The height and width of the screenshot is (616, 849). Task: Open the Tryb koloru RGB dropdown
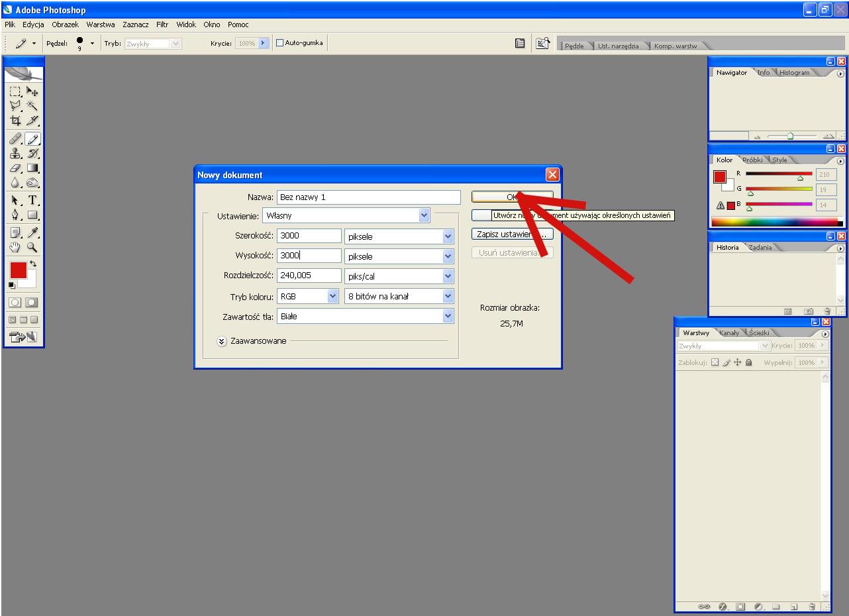332,296
